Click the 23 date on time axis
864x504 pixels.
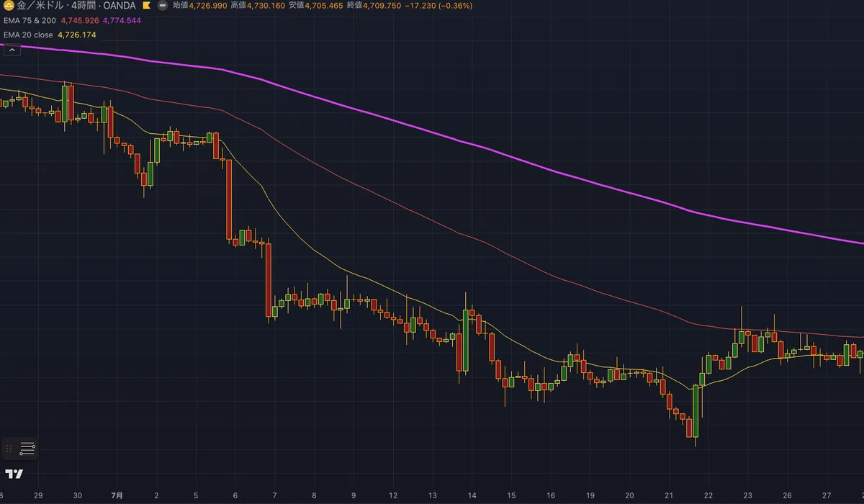(748, 495)
